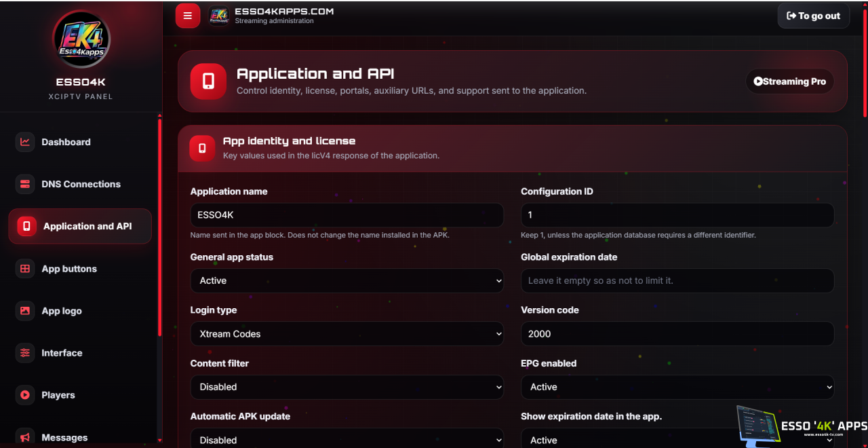The image size is (868, 448).
Task: Click the Players play icon
Action: click(x=25, y=395)
